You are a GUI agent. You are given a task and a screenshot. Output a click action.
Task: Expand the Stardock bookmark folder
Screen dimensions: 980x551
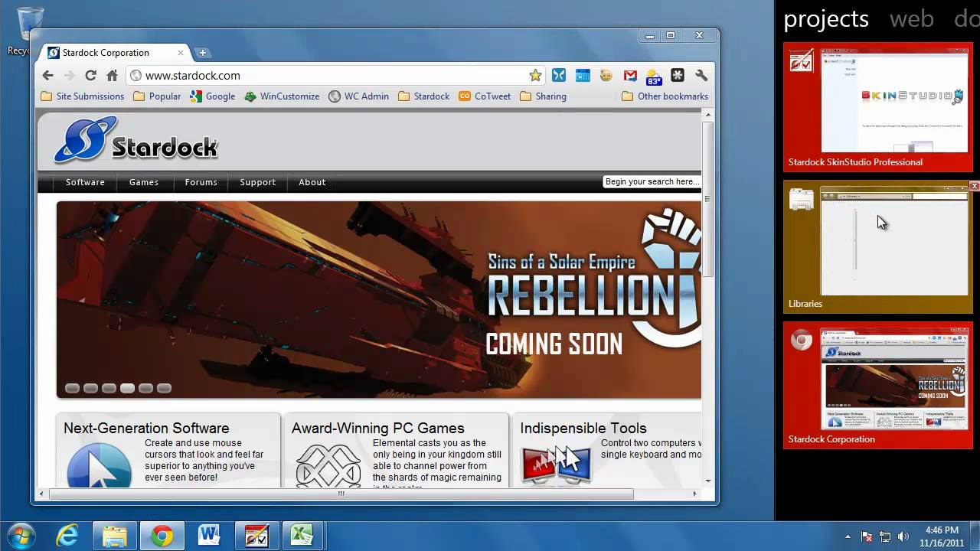[424, 96]
